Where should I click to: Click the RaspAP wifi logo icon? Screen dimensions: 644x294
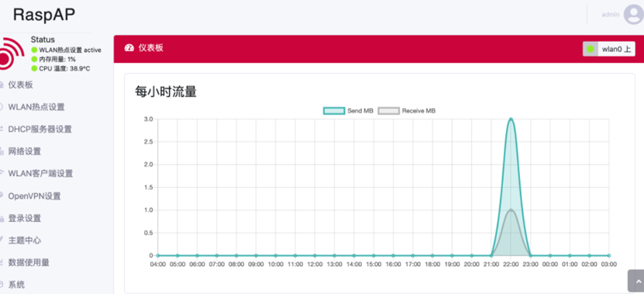coord(12,54)
